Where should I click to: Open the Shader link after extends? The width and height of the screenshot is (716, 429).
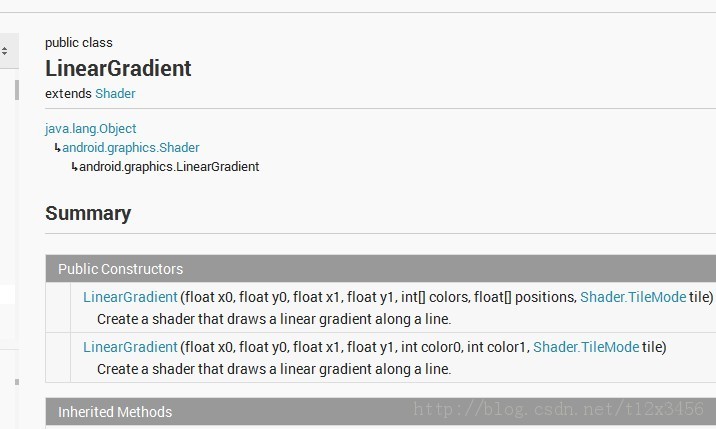coord(115,93)
